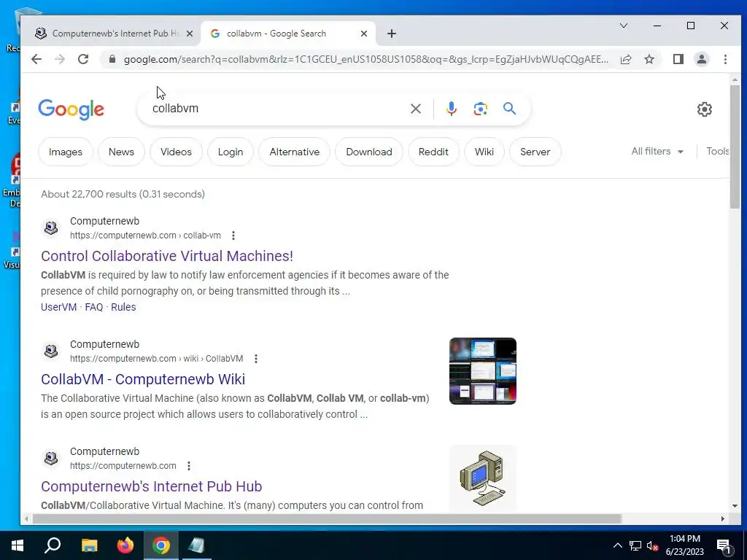Open more options for collab-vm result
747x560 pixels.
[x=233, y=236]
